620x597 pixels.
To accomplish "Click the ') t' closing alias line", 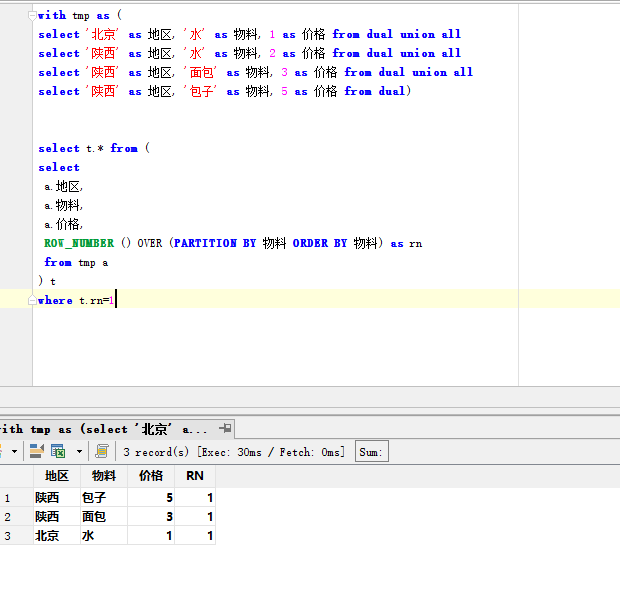I will click(x=47, y=281).
